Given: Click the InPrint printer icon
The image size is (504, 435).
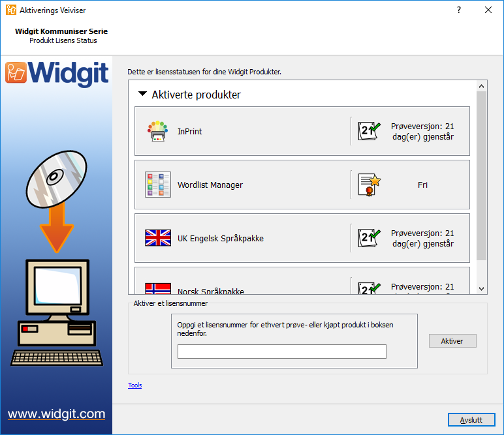Looking at the screenshot, I should [157, 131].
